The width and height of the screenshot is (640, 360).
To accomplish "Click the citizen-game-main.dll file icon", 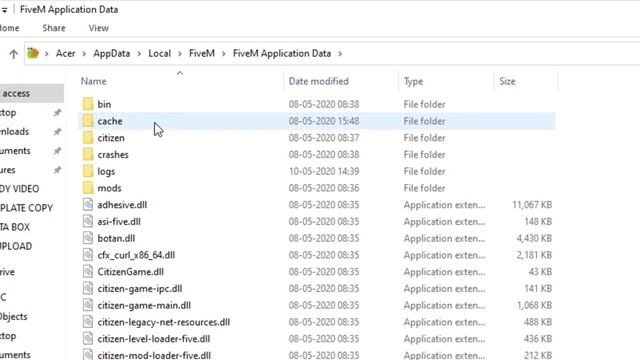I will (x=88, y=305).
